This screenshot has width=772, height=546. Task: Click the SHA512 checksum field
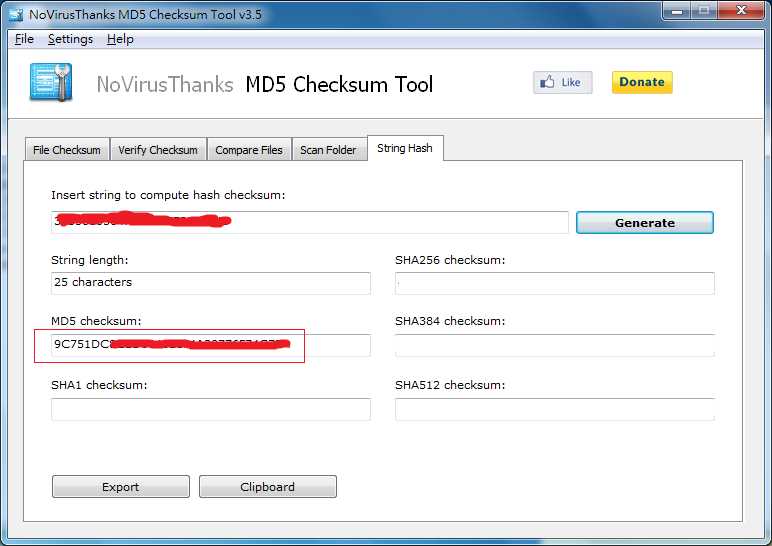[x=554, y=409]
